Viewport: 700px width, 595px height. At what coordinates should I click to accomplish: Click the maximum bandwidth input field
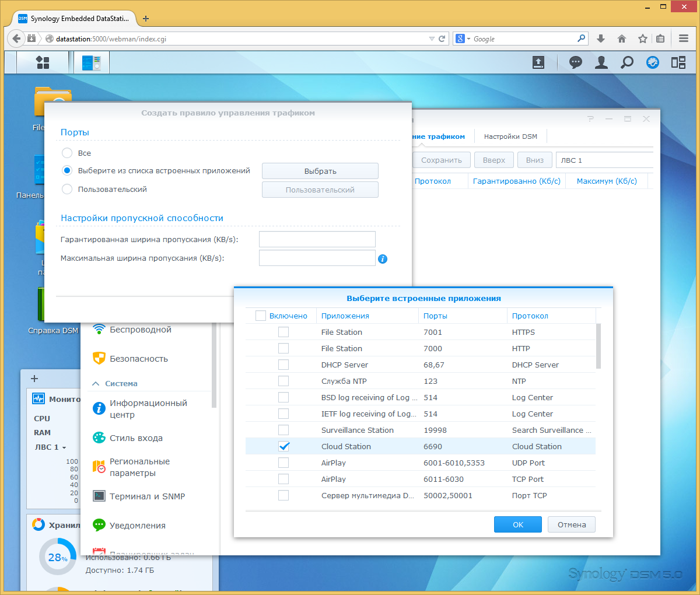coord(317,258)
